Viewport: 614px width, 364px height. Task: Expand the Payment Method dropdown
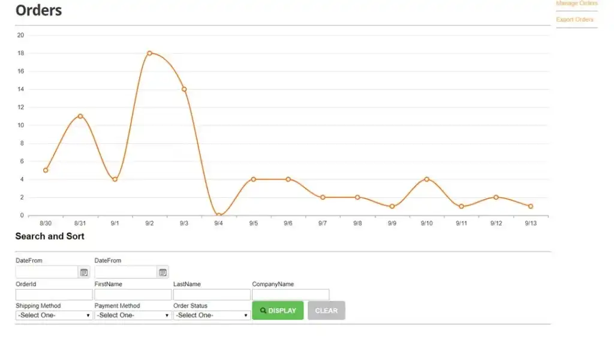pos(133,315)
